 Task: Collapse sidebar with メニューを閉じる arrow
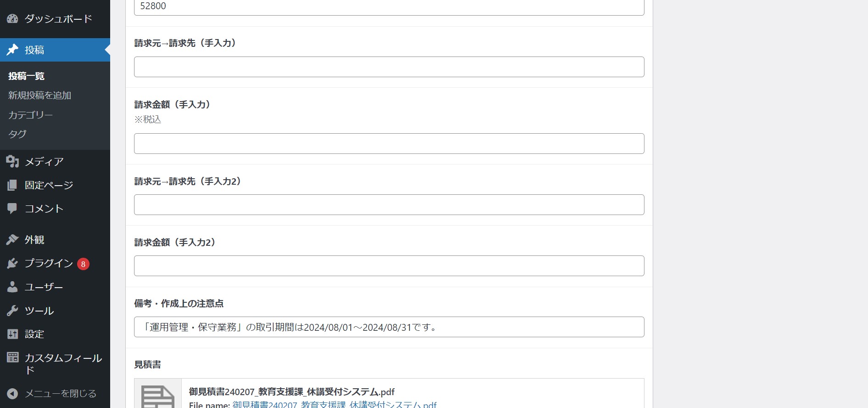(12, 394)
